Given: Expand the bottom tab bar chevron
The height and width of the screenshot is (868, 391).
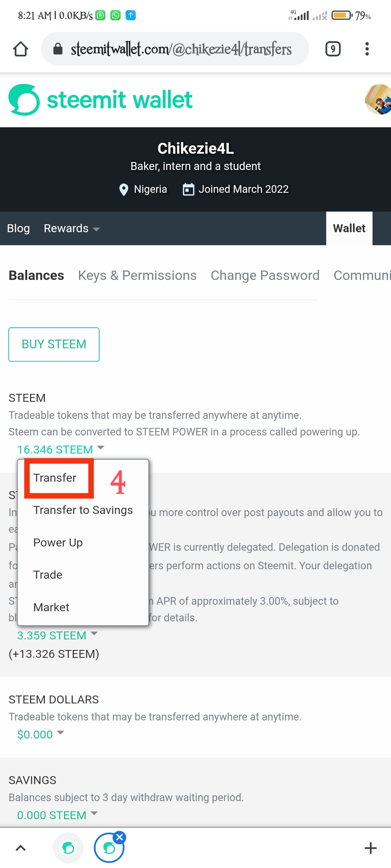Looking at the screenshot, I should coord(21,848).
